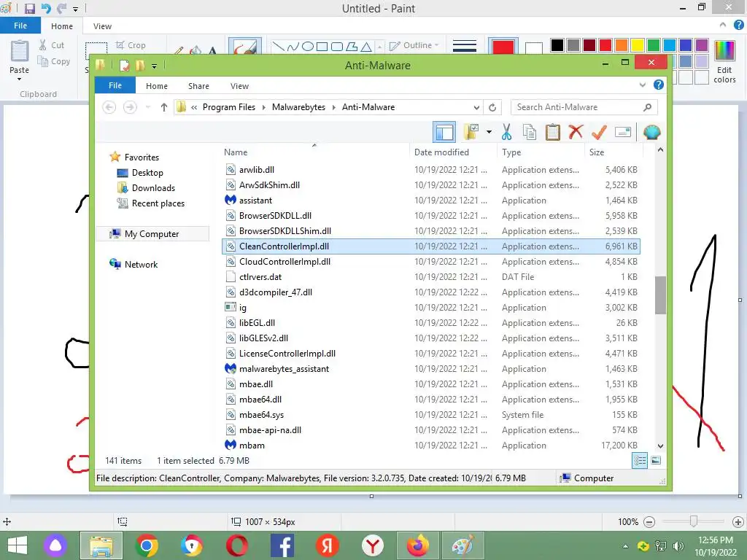Open the shape Outline dropdown
747x560 pixels.
coord(414,45)
